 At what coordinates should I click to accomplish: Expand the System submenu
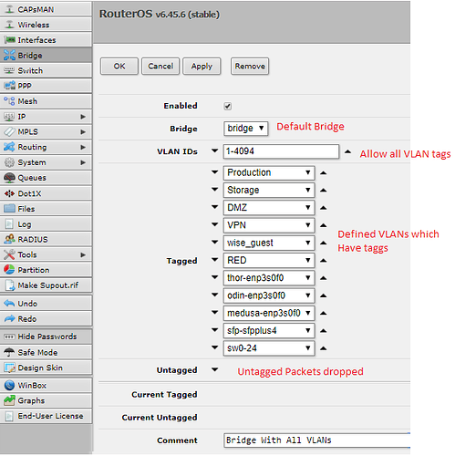[83, 162]
